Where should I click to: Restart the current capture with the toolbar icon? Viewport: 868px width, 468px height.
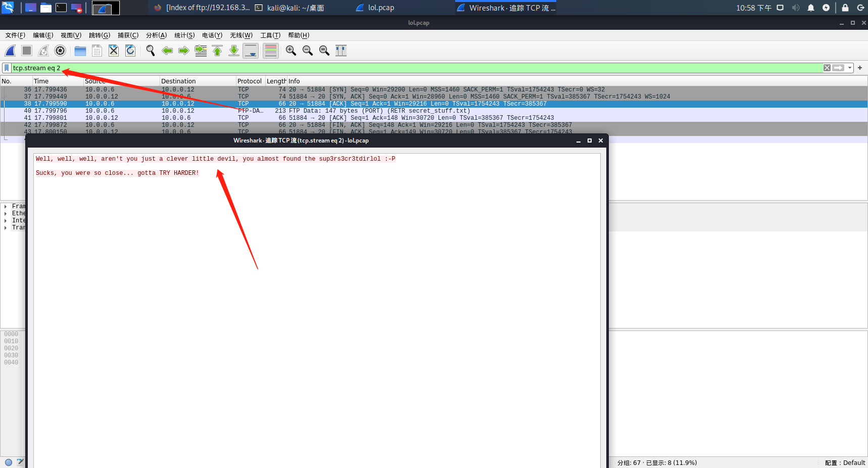click(43, 51)
